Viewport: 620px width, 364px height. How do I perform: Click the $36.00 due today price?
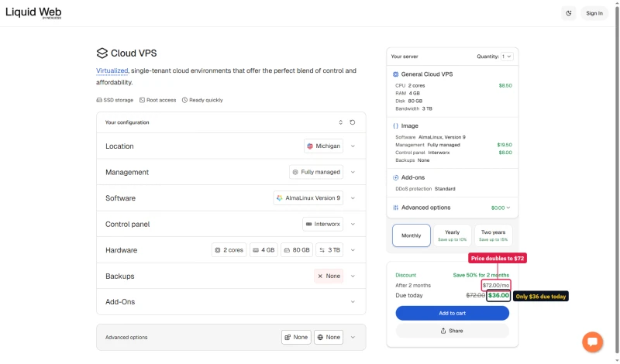(498, 295)
